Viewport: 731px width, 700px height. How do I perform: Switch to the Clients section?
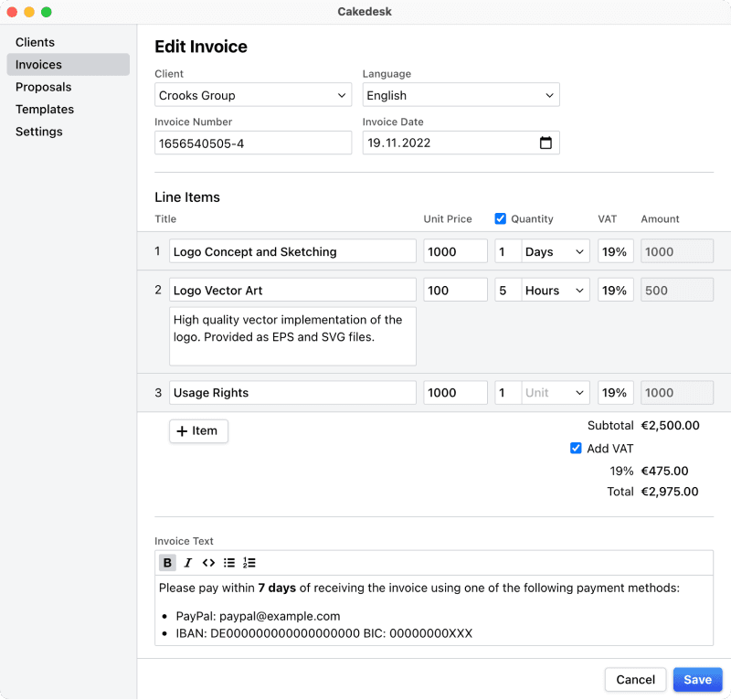point(35,42)
